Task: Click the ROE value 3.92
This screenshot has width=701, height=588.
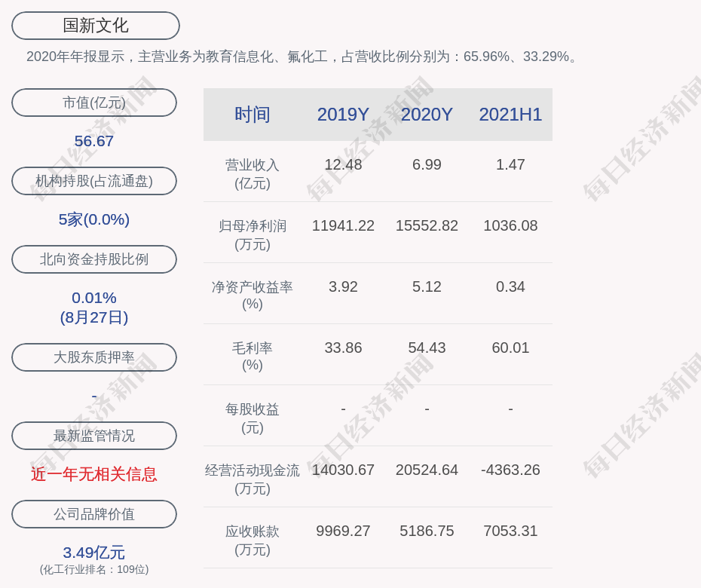Action: point(343,286)
